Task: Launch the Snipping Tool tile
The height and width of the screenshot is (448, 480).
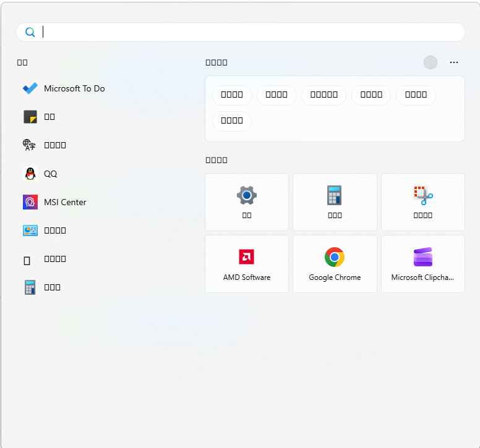Action: pyautogui.click(x=422, y=202)
